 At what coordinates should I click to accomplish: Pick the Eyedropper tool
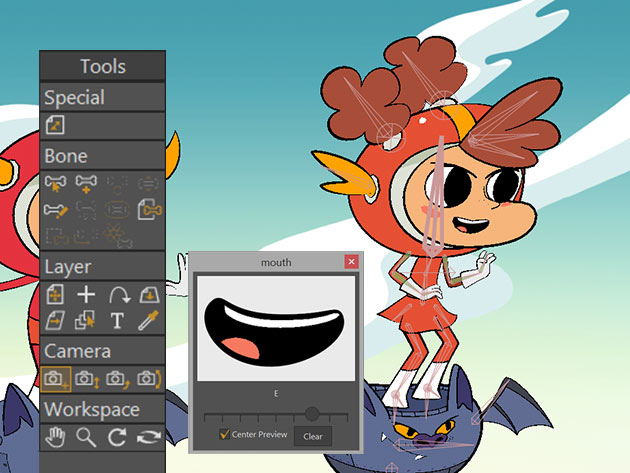click(x=149, y=320)
